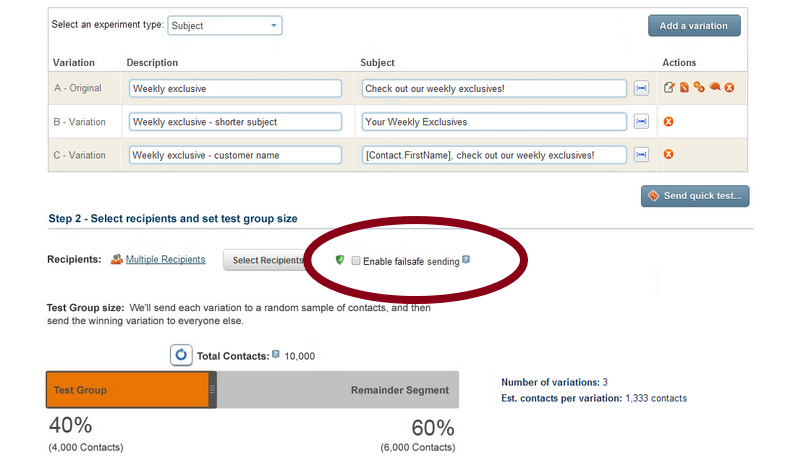This screenshot has height=471, width=797.
Task: Click the speech bubble comment icon
Action: tap(715, 87)
